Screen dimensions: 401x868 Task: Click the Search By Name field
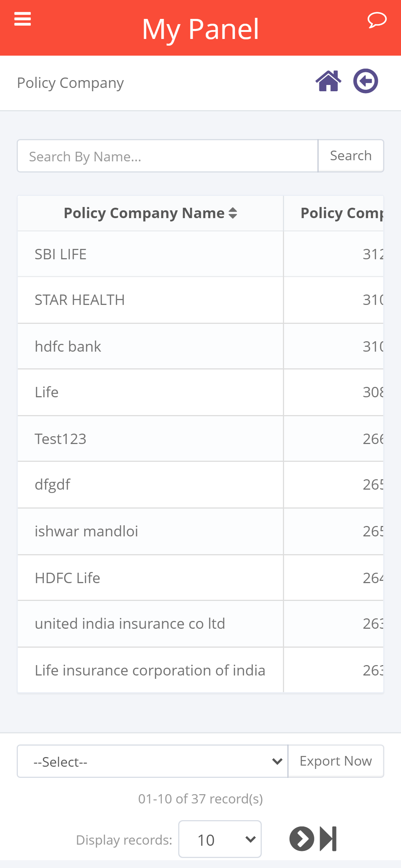point(168,156)
